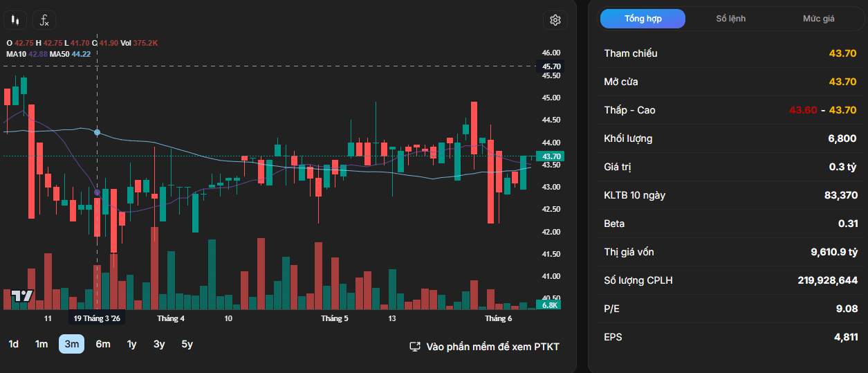Select the 3m time range
This screenshot has width=868, height=373.
71,344
